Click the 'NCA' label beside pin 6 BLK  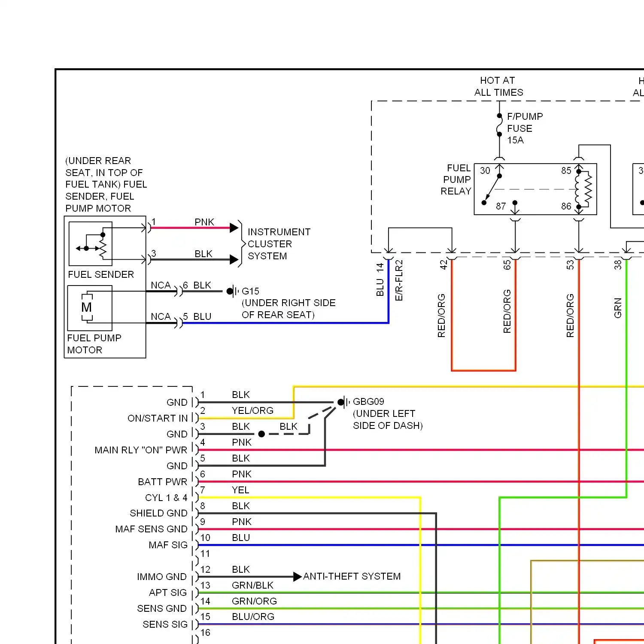[161, 285]
